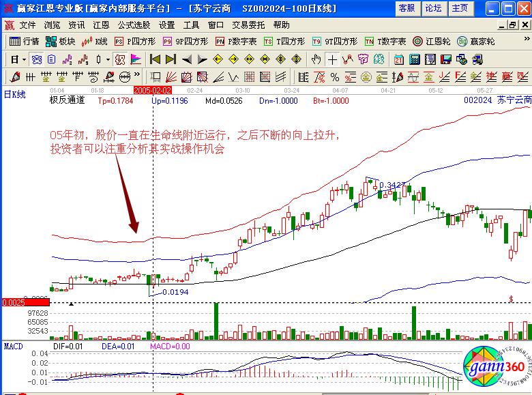Click the 客服 button in title bar
The height and width of the screenshot is (395, 532).
(407, 8)
